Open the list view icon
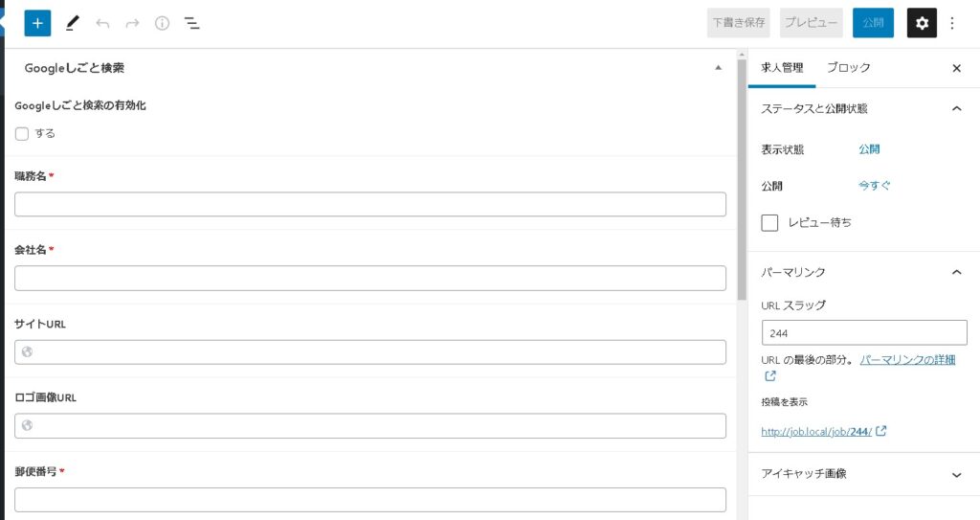The width and height of the screenshot is (980, 520). 191,23
